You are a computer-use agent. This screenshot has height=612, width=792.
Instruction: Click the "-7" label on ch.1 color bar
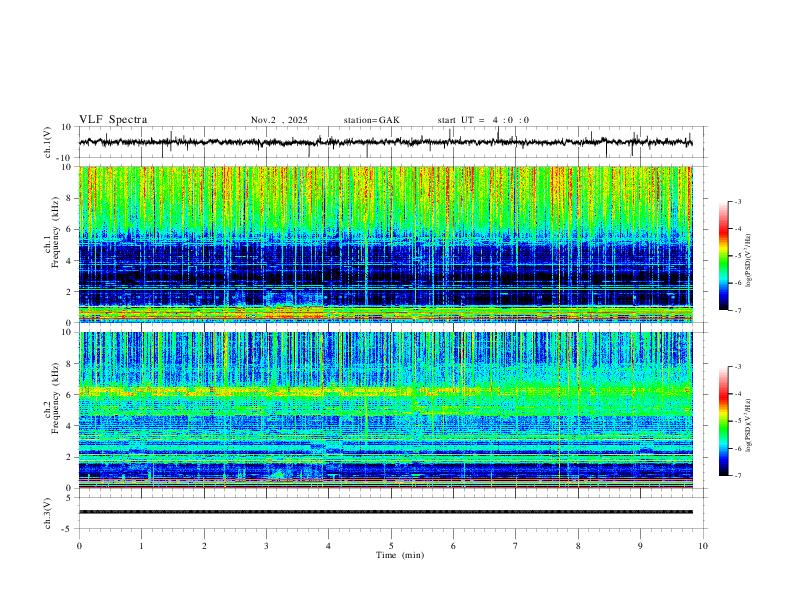click(x=737, y=310)
